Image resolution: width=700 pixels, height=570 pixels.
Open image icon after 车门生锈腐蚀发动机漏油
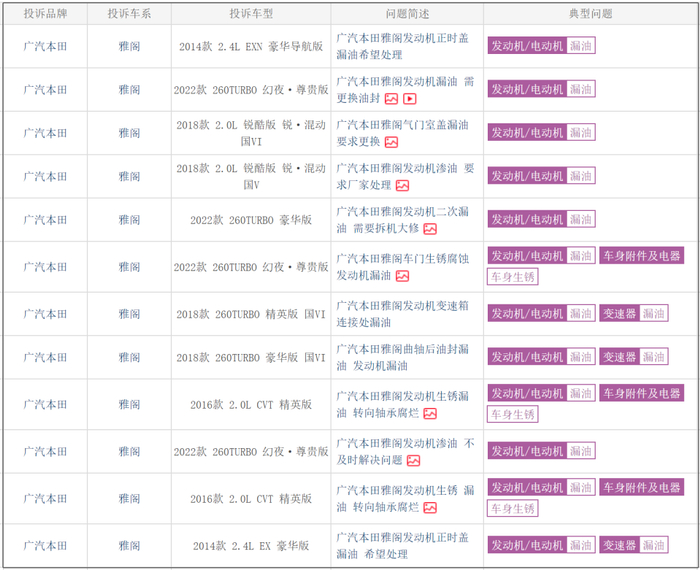[402, 276]
